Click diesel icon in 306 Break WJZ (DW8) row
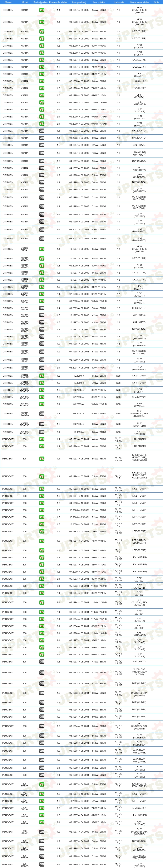Viewport: 163px width, 868px height. click(42, 856)
